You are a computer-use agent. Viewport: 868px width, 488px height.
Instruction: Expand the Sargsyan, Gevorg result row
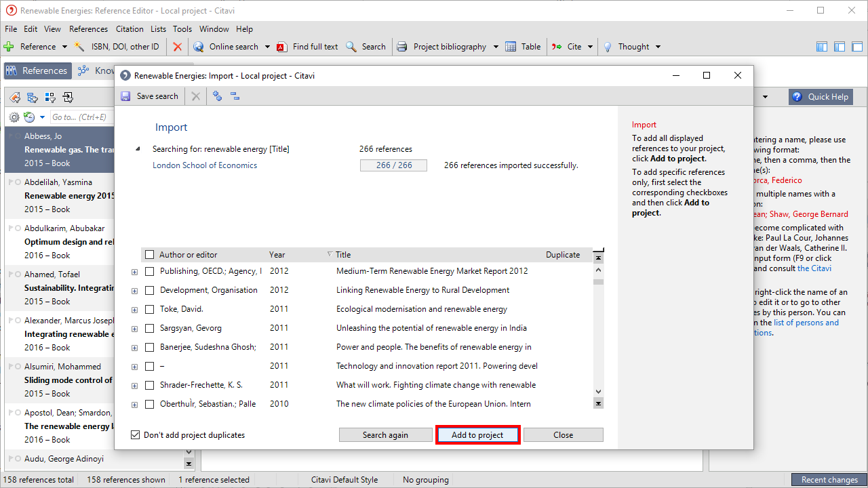tap(134, 329)
